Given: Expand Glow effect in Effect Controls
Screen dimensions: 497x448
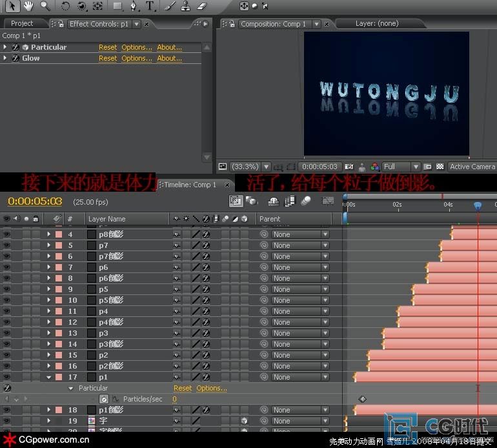Looking at the screenshot, I should point(5,58).
